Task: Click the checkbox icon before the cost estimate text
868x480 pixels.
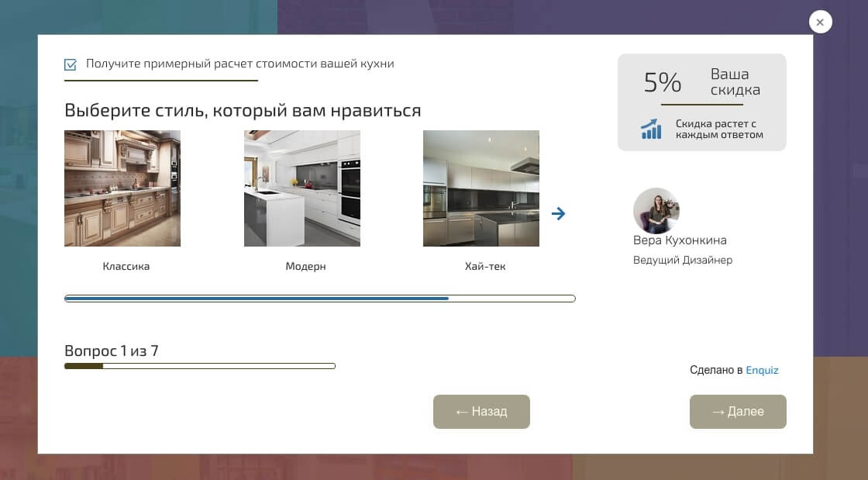Action: click(x=70, y=64)
